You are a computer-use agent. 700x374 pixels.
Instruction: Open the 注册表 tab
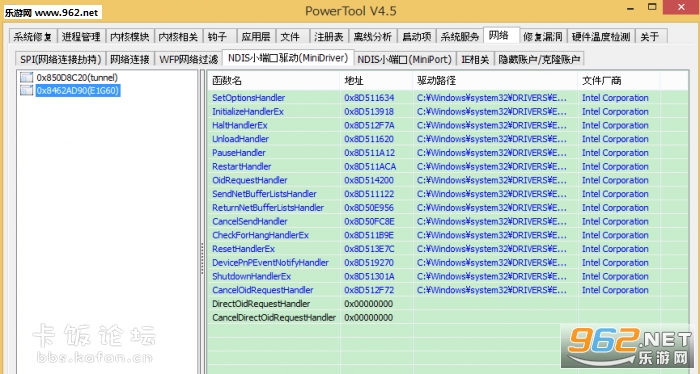coord(329,37)
